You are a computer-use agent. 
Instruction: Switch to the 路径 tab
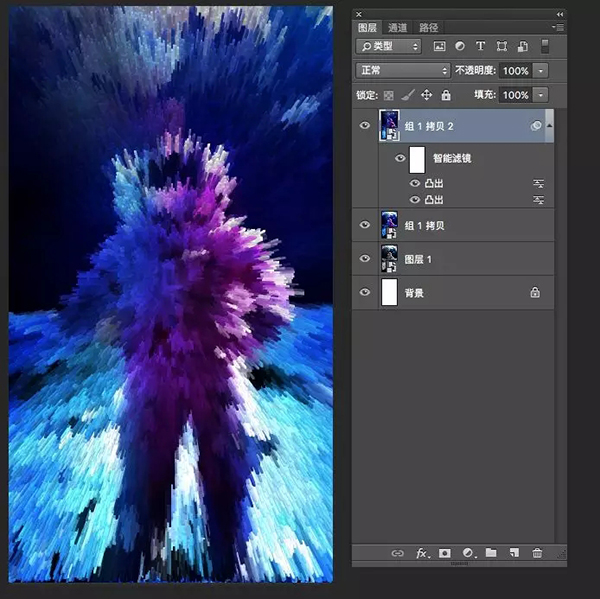428,27
